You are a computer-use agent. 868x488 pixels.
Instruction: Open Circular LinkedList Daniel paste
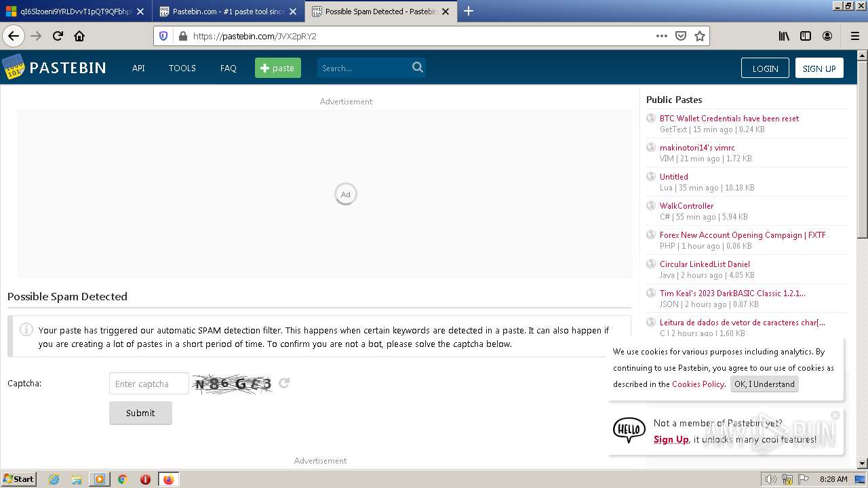click(x=705, y=264)
